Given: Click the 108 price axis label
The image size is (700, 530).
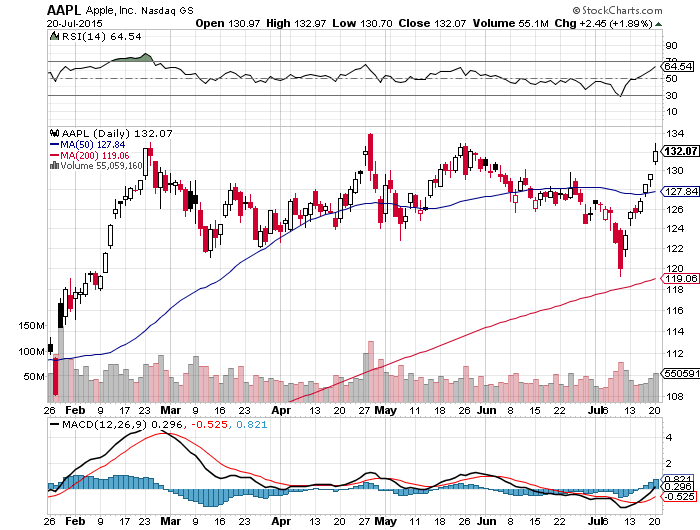Looking at the screenshot, I should coord(675,396).
